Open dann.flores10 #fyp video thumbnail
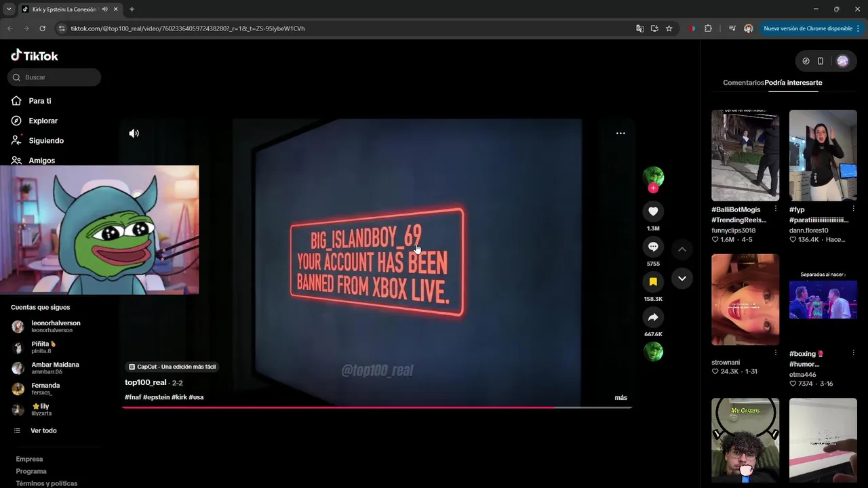Viewport: 868px width, 488px height. pos(823,155)
